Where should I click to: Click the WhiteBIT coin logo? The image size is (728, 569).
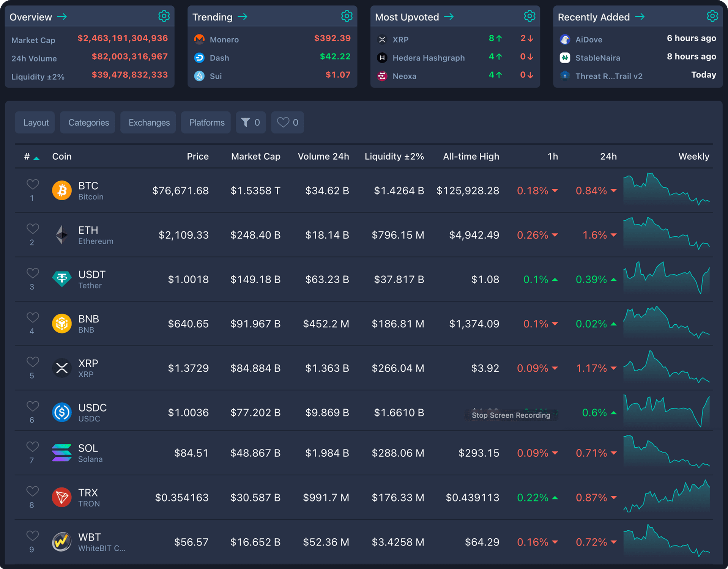point(62,542)
